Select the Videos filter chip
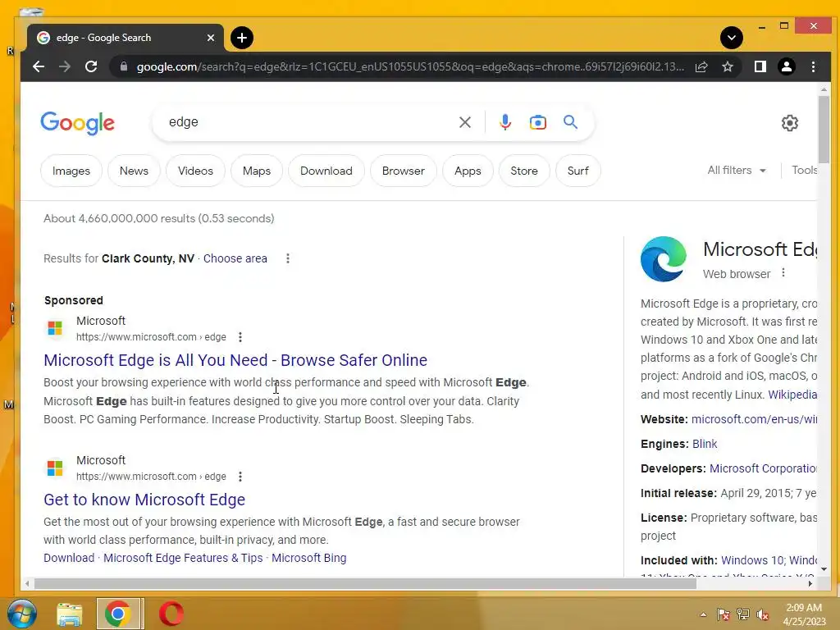 pos(195,171)
